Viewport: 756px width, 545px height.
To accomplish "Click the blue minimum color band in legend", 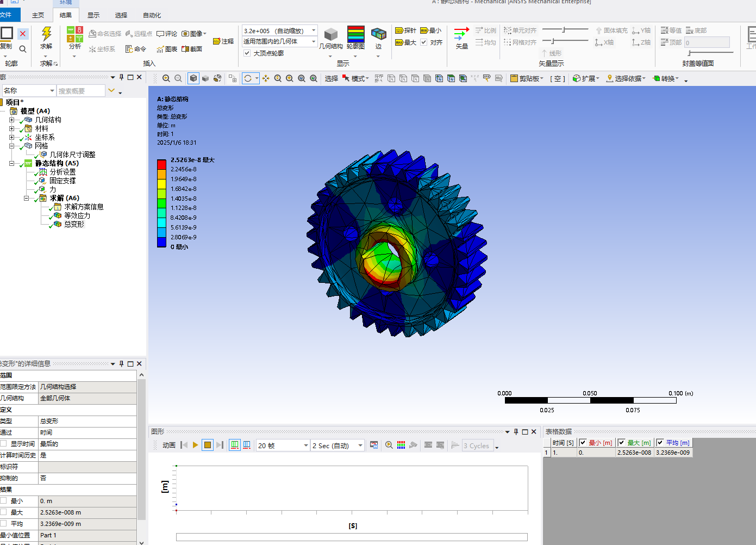I will 161,243.
